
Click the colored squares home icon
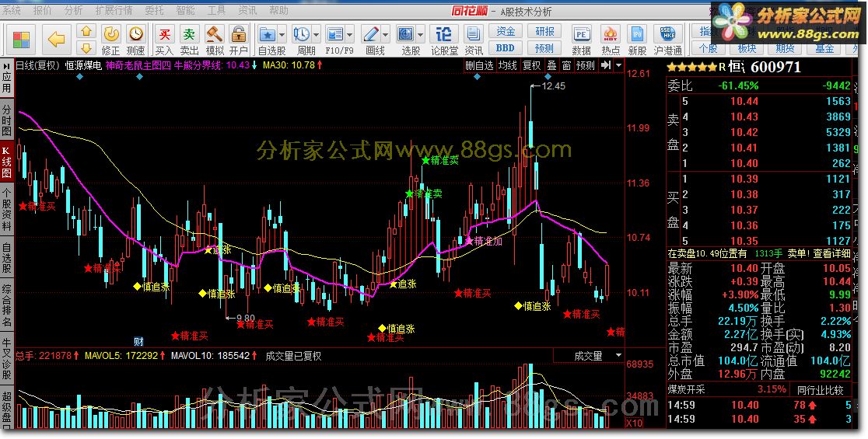click(x=22, y=40)
